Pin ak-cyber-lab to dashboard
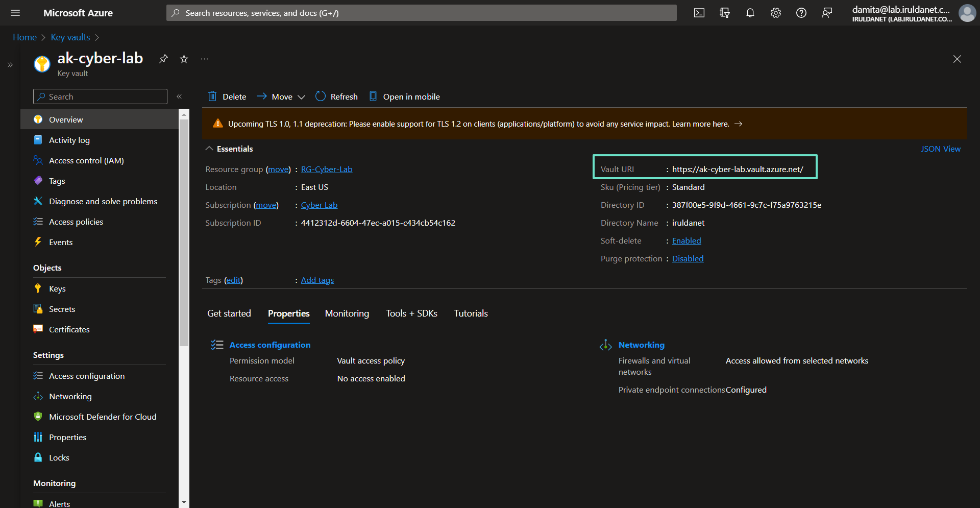The width and height of the screenshot is (980, 508). [163, 59]
